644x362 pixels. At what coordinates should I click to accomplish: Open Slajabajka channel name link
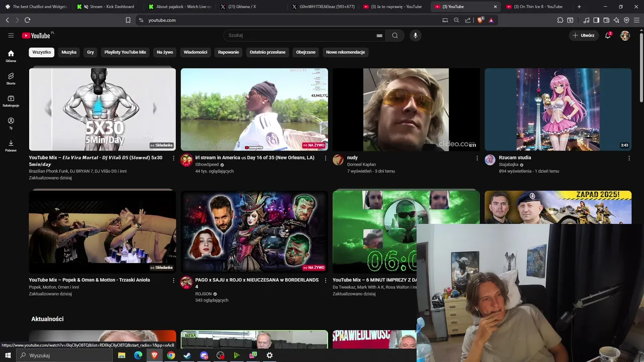click(x=509, y=164)
